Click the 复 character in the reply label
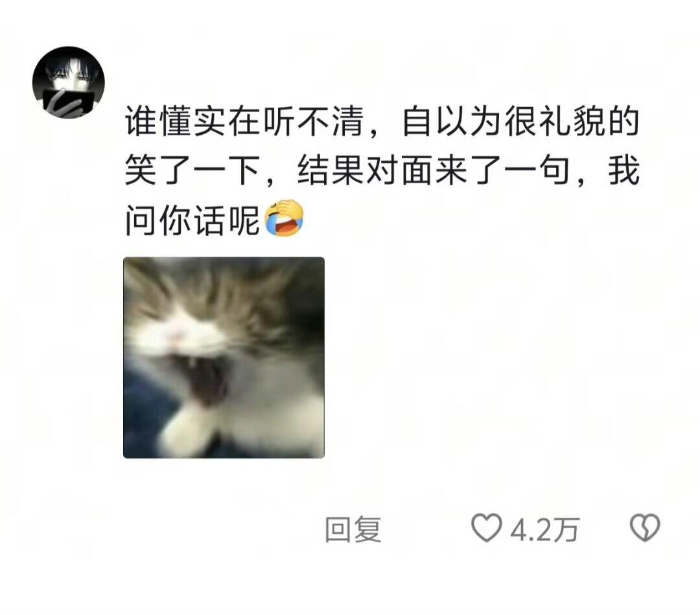 [367, 529]
